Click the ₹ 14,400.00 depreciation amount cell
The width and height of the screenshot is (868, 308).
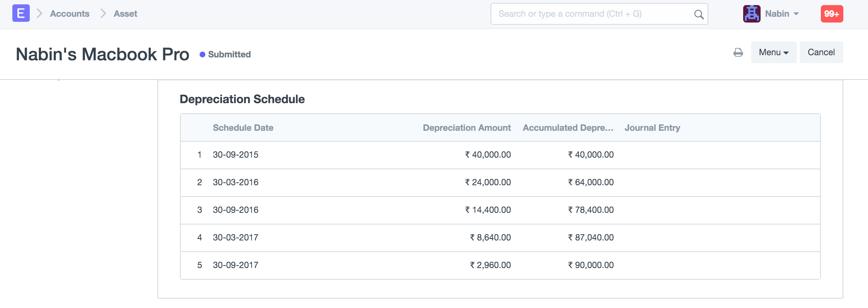coord(488,210)
